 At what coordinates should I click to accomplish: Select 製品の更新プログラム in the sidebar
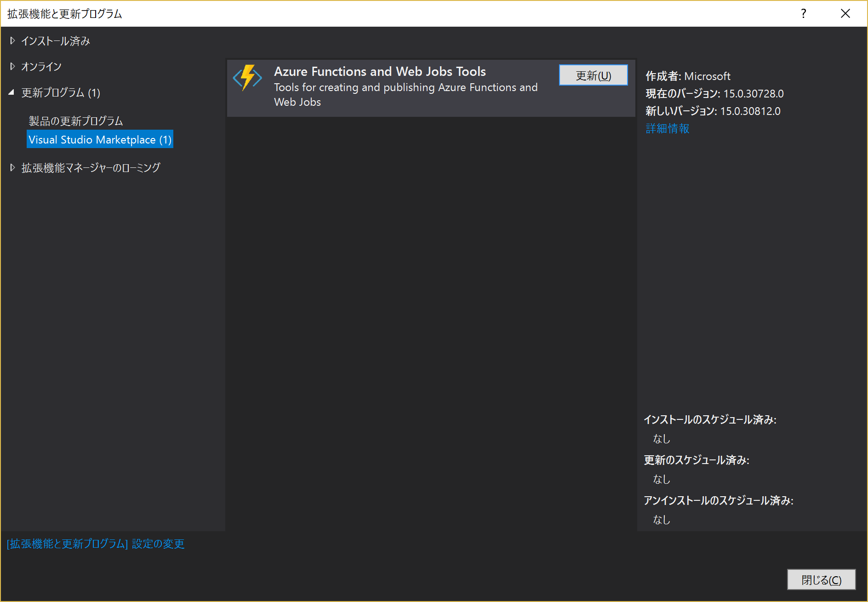[x=75, y=120]
